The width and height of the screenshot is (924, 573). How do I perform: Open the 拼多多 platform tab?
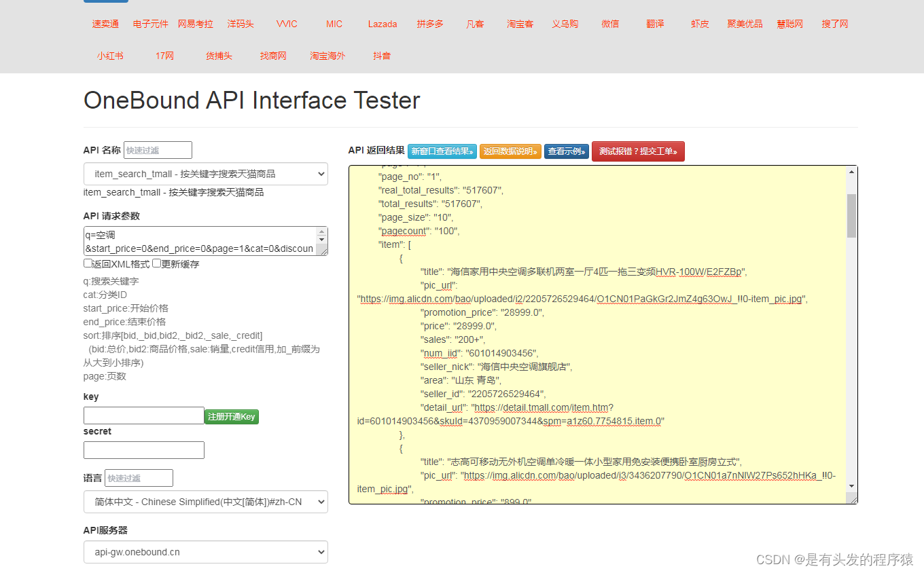click(430, 24)
